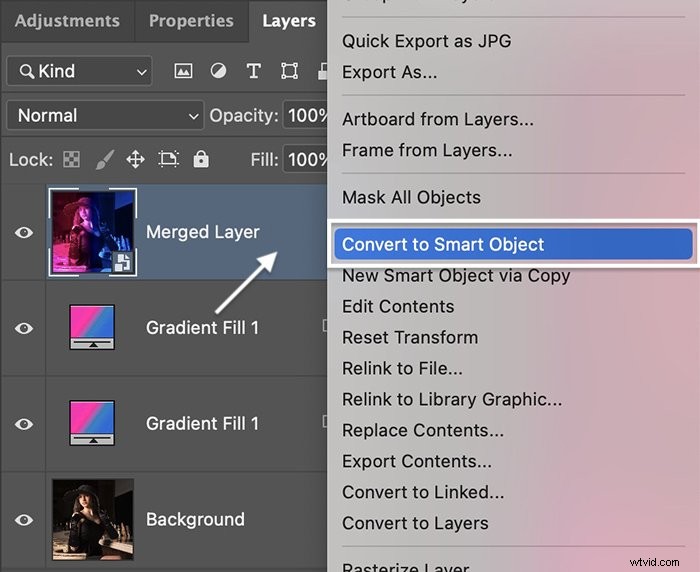Lock image pixels brush icon
This screenshot has width=700, height=572.
(x=105, y=159)
